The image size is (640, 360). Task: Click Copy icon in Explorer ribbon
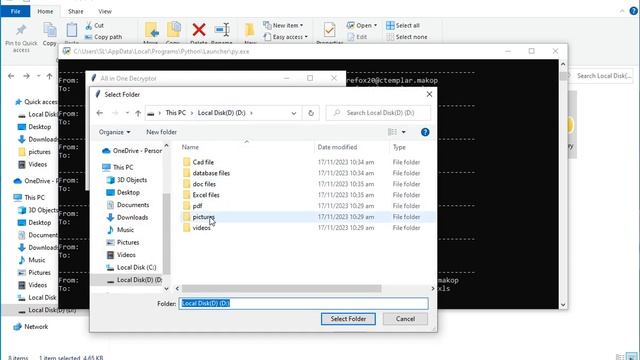point(50,31)
